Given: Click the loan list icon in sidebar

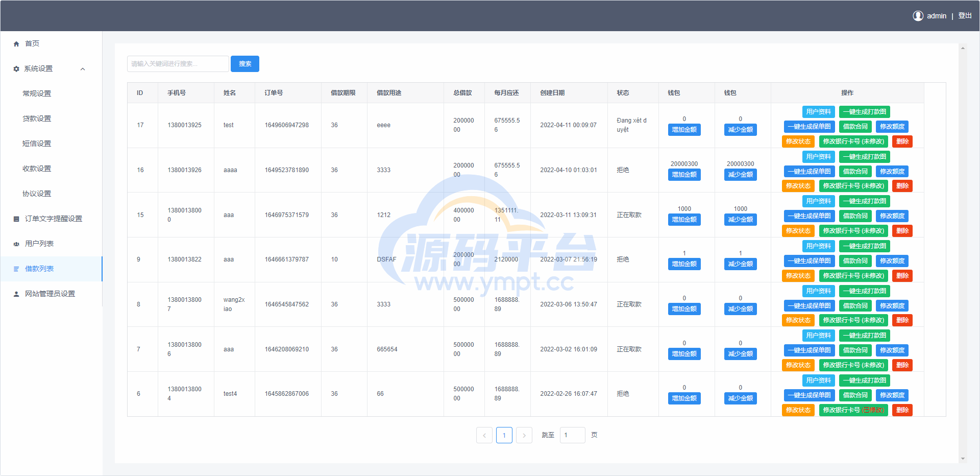Looking at the screenshot, I should [16, 269].
